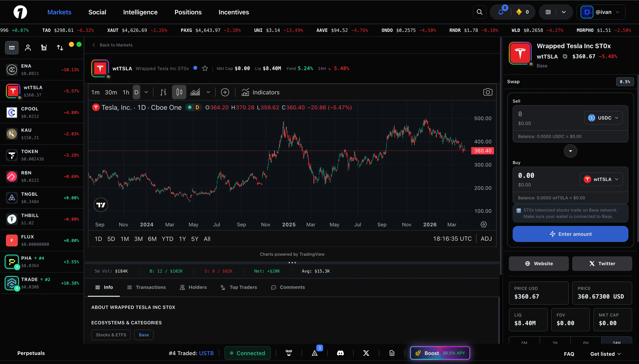Open the robot icon in bottom bar
The width and height of the screenshot is (639, 364).
(289, 353)
